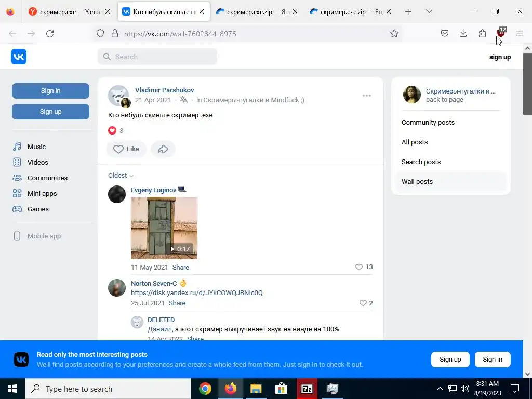Open Evgeny Loginov's profile name

154,190
